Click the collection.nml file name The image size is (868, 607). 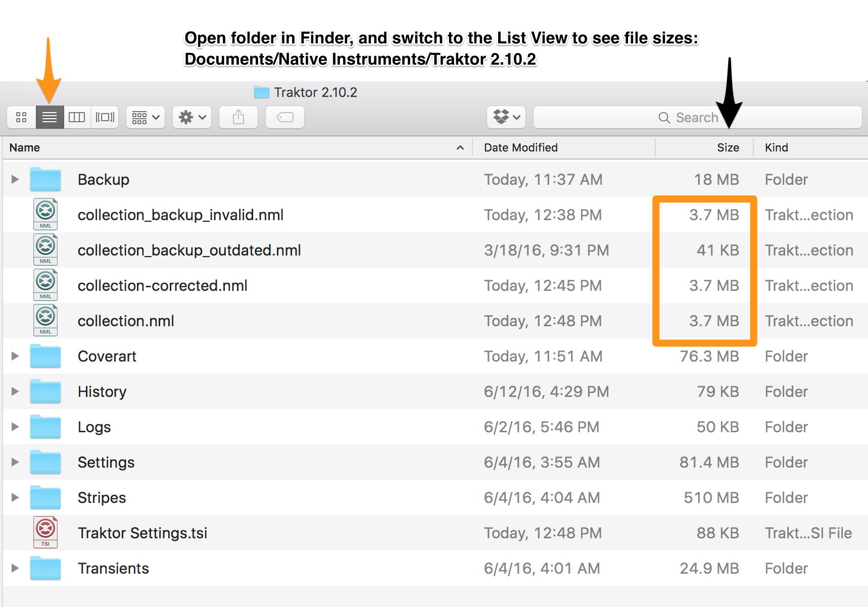coord(126,321)
